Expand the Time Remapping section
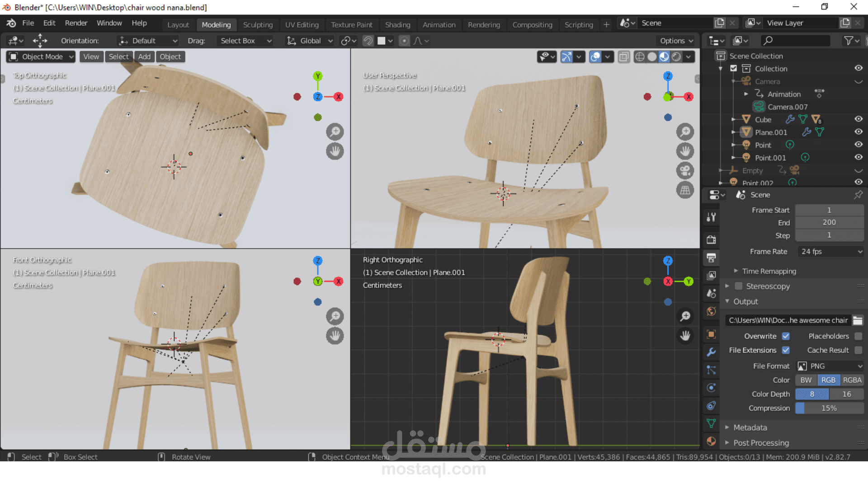Image resolution: width=868 pixels, height=488 pixels. [769, 271]
